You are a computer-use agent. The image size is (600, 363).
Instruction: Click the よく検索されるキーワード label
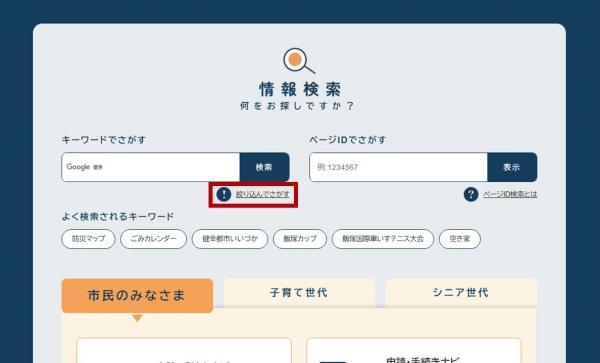[118, 216]
